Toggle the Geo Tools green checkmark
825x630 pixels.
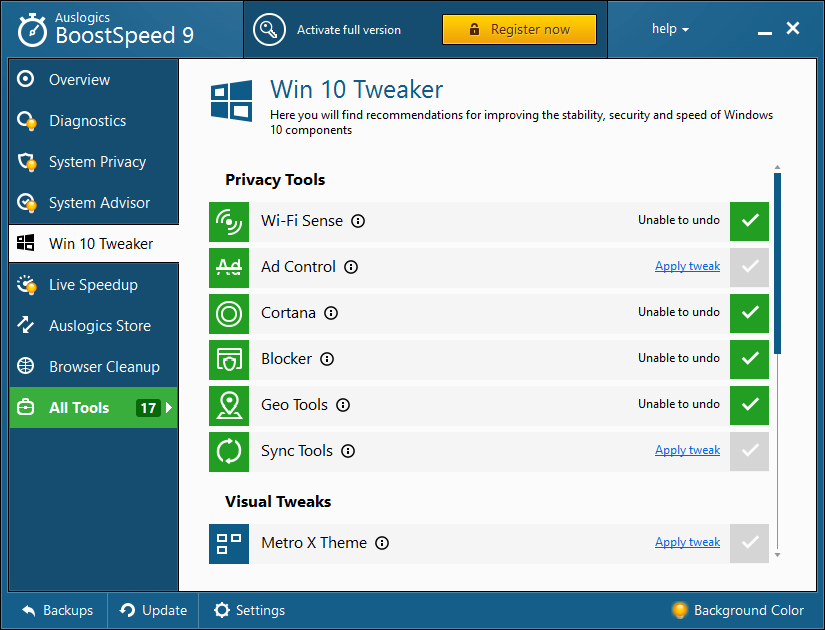(749, 405)
